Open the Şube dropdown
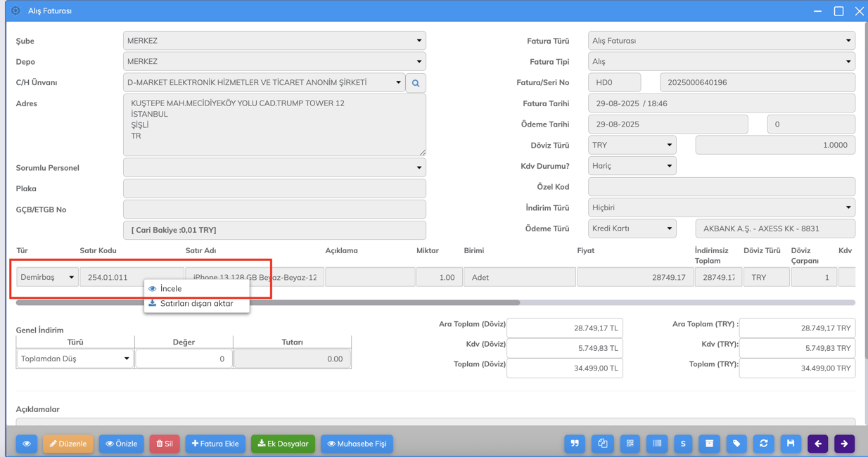The height and width of the screenshot is (457, 868). [x=274, y=41]
